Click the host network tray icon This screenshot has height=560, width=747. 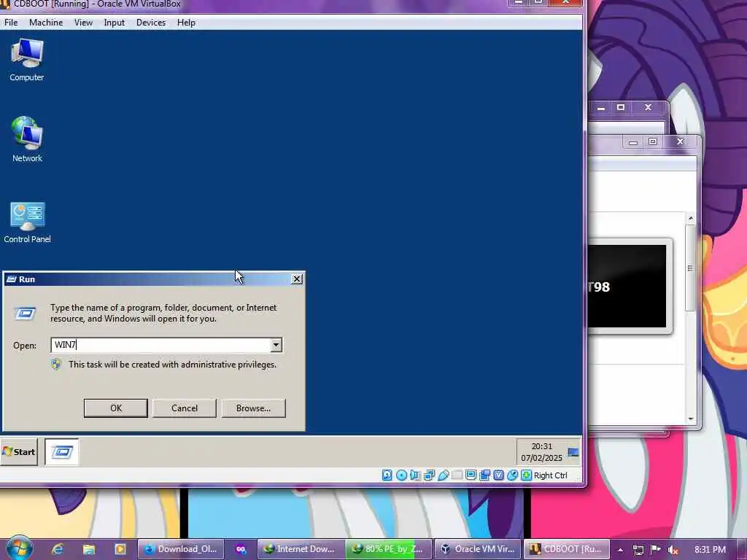[638, 550]
